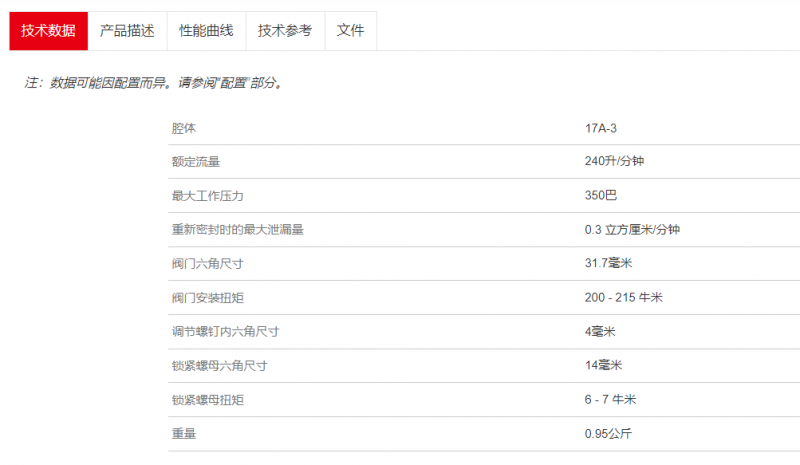Select the 14毫米 locknut size value
800x465 pixels.
pos(603,366)
